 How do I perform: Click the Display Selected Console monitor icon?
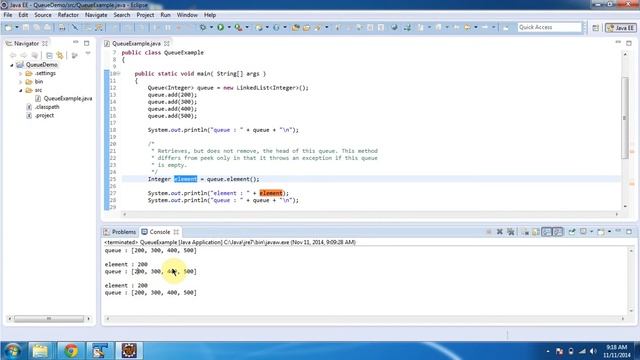tap(583, 231)
